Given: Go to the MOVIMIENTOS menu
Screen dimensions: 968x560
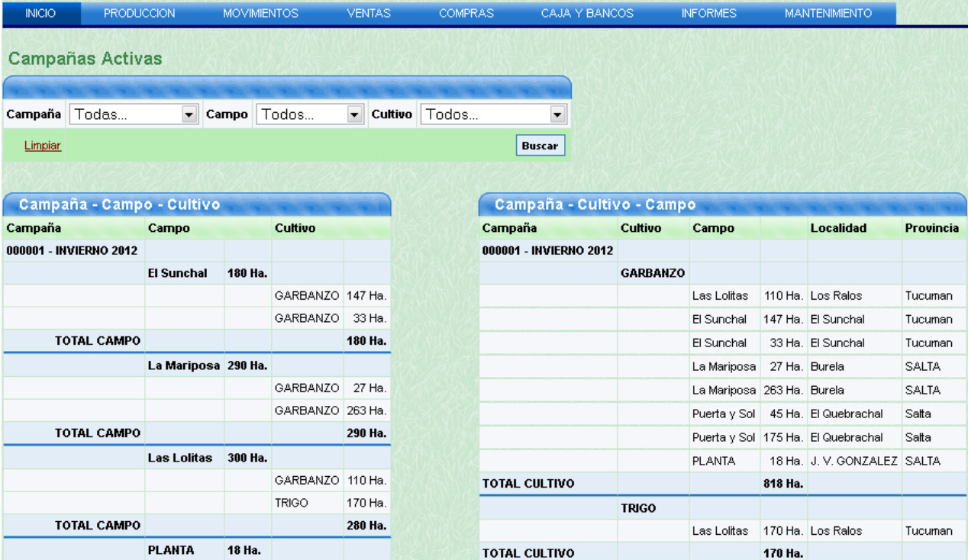Looking at the screenshot, I should (x=260, y=14).
